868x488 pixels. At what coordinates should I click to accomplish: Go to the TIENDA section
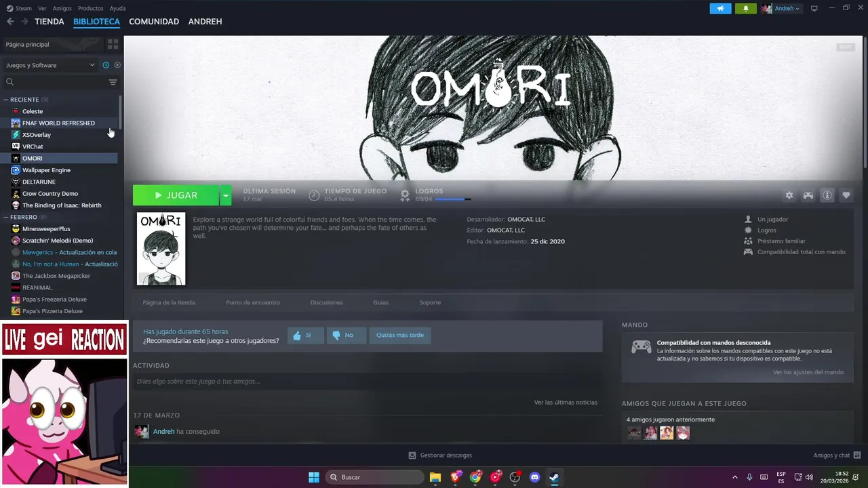(x=50, y=22)
